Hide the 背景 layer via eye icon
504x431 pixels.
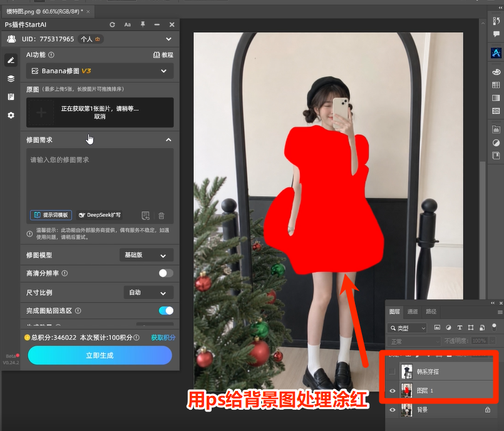tap(392, 410)
